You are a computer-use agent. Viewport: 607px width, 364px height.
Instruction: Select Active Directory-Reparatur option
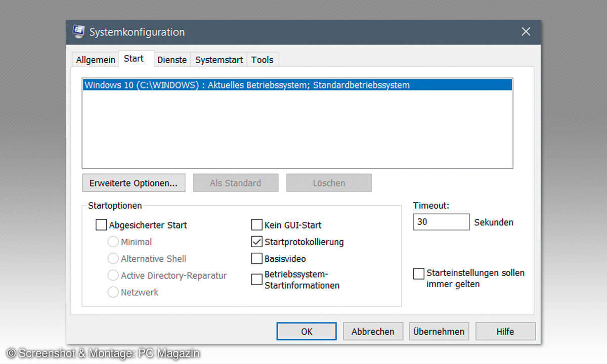tap(113, 276)
